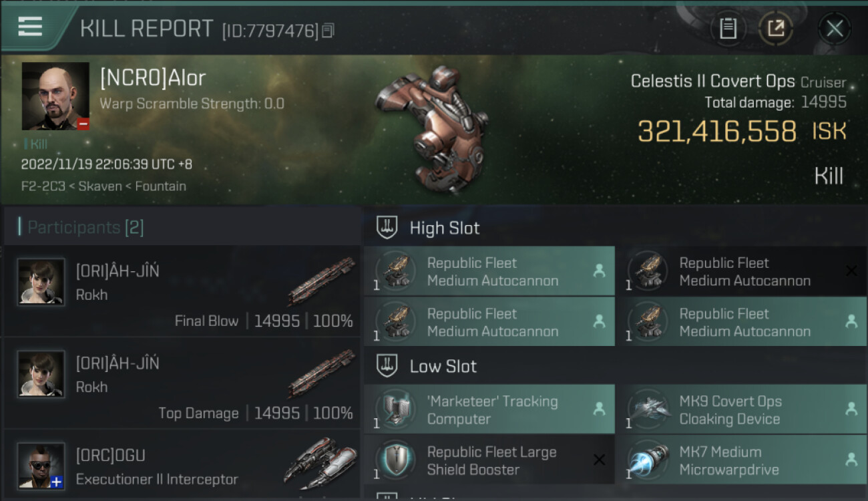This screenshot has height=501, width=868.
Task: Select 'Marketeer' Tracking Computer item
Action: coord(489,409)
